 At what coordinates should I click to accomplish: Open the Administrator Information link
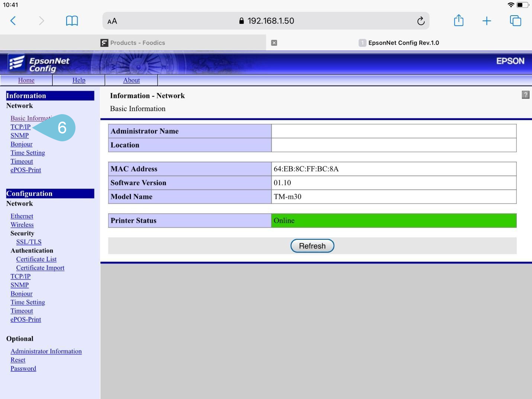[x=46, y=351]
